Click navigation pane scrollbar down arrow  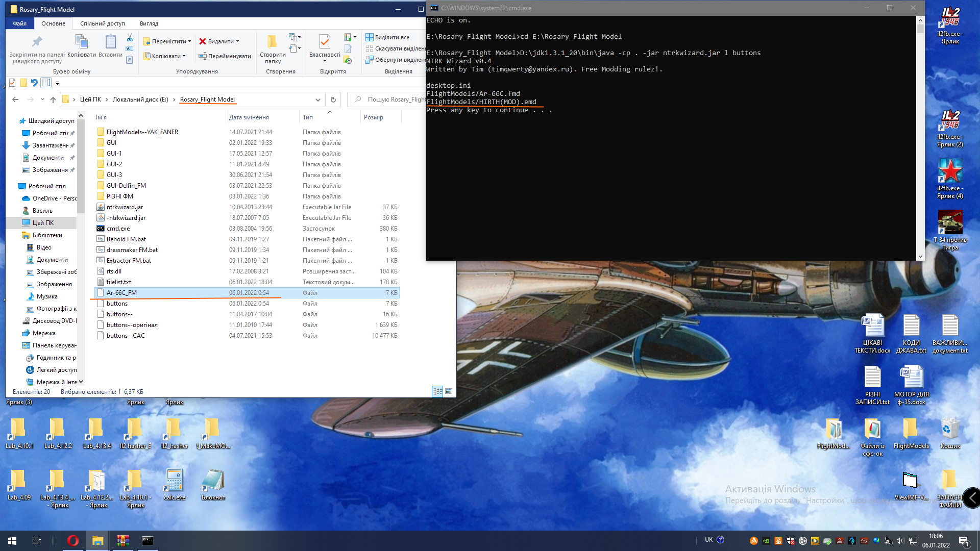pyautogui.click(x=81, y=382)
